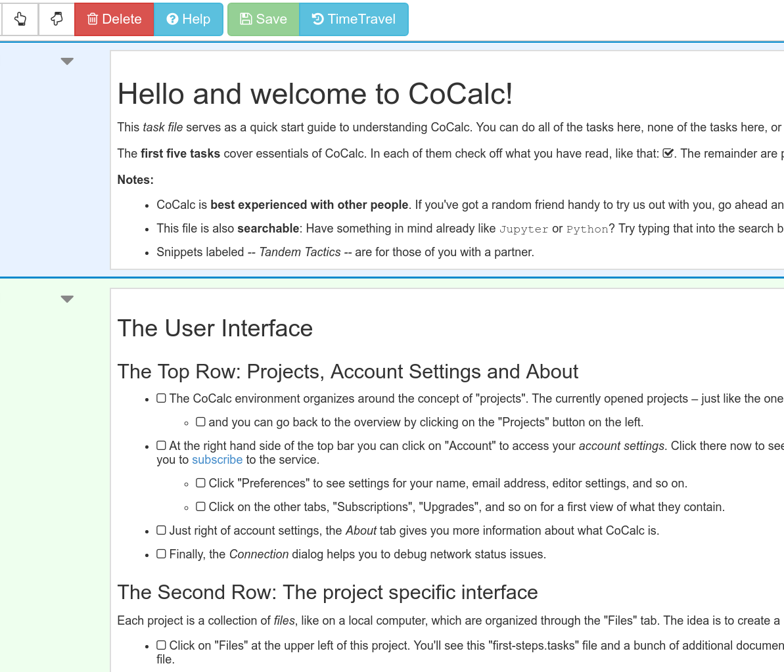Click the hand pointing up icon button

coord(20,19)
